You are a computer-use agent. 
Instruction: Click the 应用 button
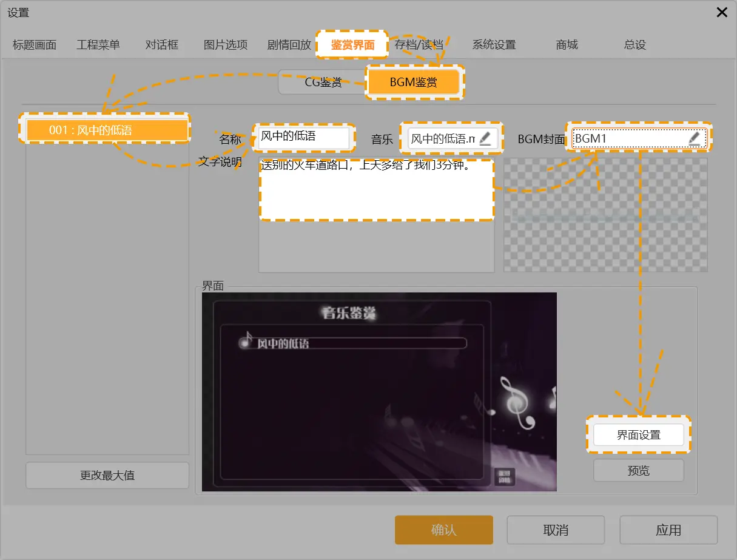tap(668, 530)
